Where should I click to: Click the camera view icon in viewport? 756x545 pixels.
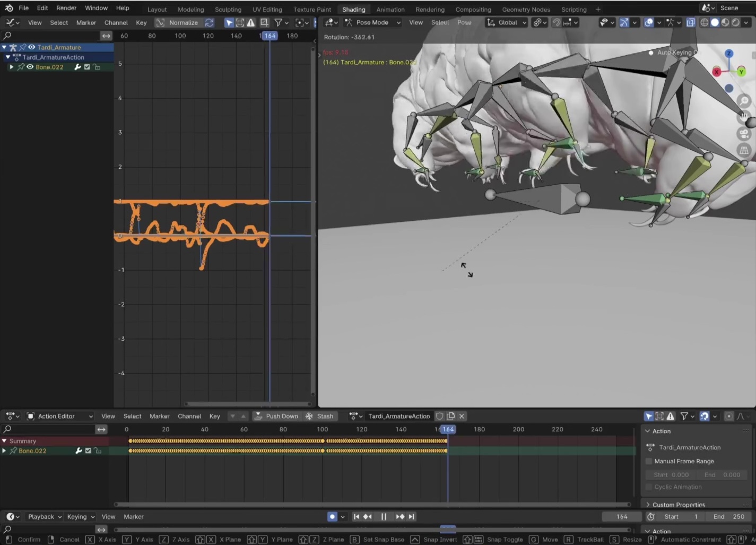(x=744, y=134)
